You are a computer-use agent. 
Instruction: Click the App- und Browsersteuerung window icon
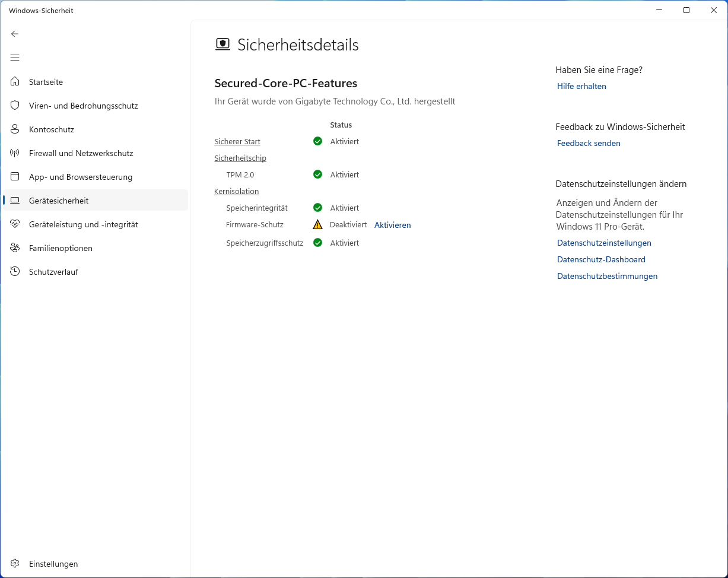pos(15,177)
